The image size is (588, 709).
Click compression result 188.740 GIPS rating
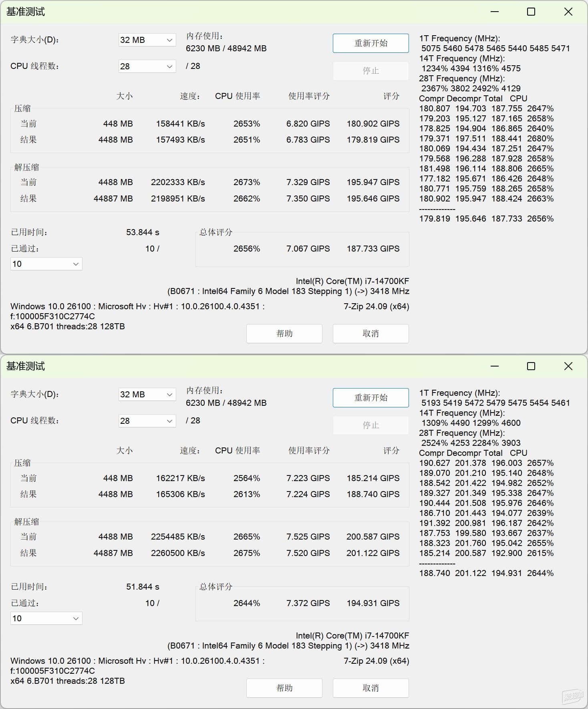[373, 494]
